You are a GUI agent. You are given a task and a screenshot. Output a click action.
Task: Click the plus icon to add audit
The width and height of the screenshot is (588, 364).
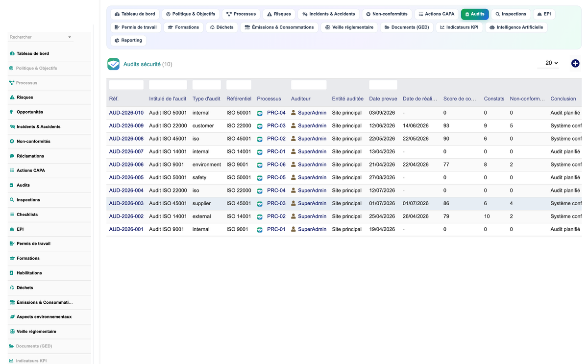[575, 63]
